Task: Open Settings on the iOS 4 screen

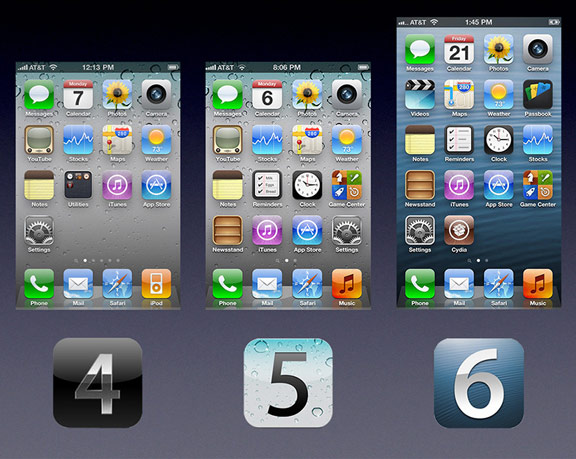Action: [x=39, y=230]
